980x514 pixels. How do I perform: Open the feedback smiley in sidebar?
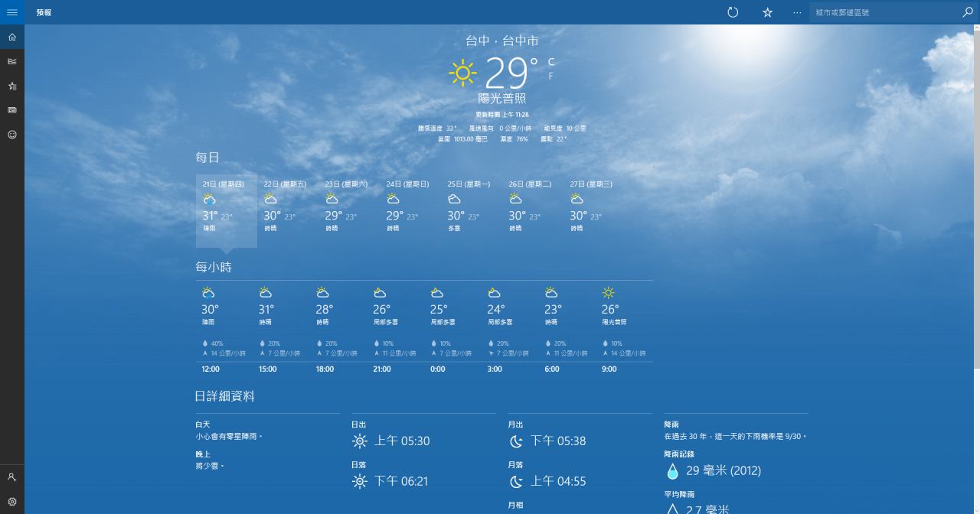click(12, 135)
